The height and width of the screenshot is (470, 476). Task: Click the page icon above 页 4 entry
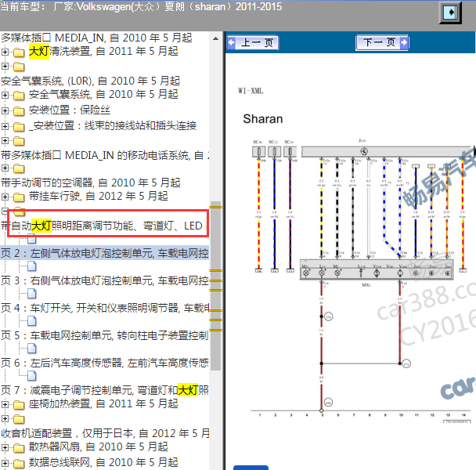click(32, 294)
